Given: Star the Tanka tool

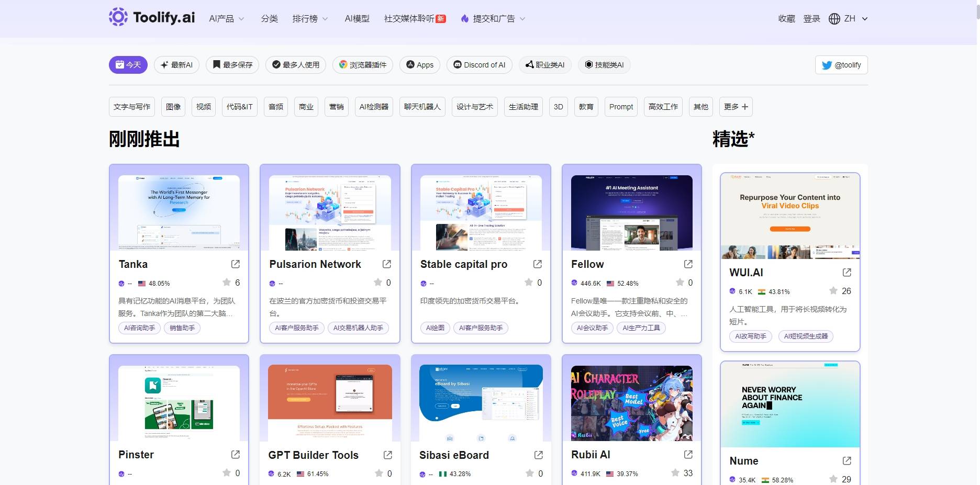Looking at the screenshot, I should coord(227,283).
